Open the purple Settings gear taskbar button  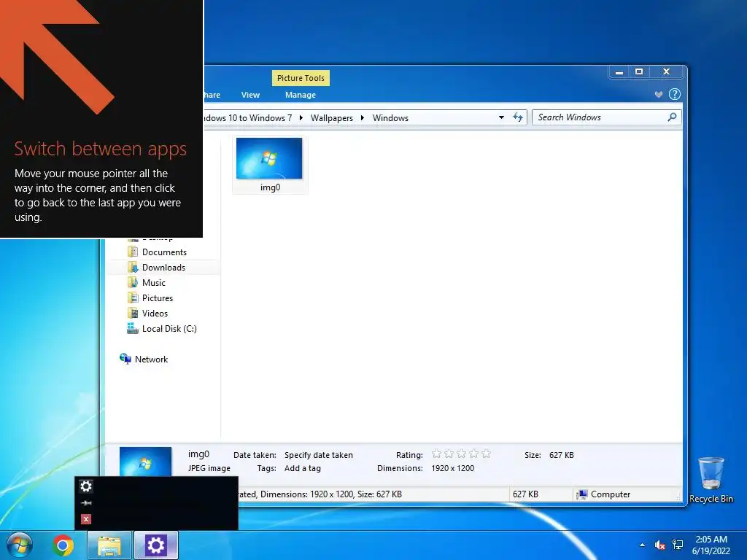pyautogui.click(x=155, y=545)
